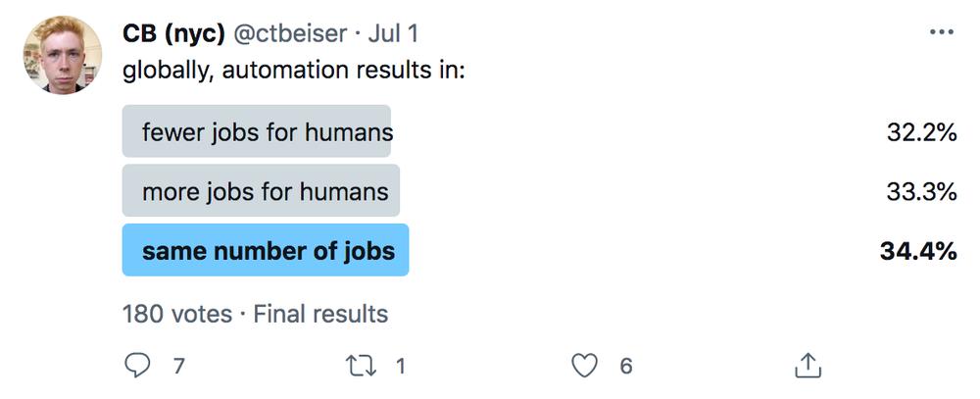The image size is (980, 399).
Task: Click the Jul 1 timestamp
Action: [393, 33]
